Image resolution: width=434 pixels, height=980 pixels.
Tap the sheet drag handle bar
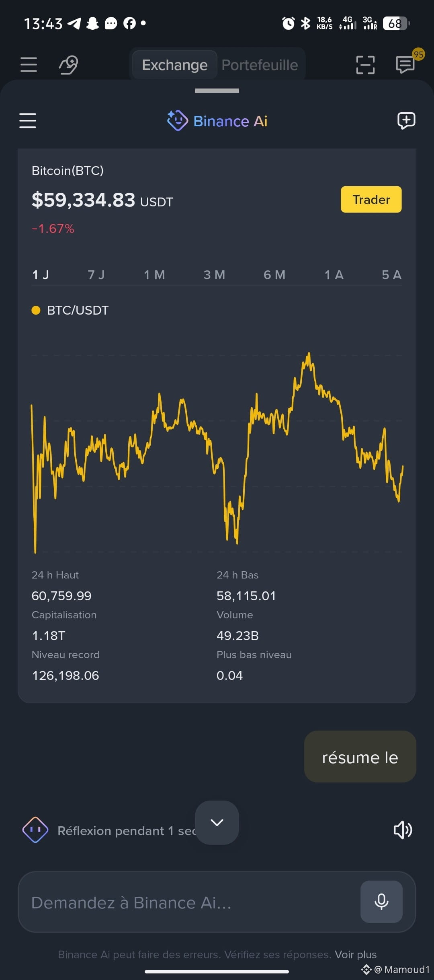tap(217, 91)
